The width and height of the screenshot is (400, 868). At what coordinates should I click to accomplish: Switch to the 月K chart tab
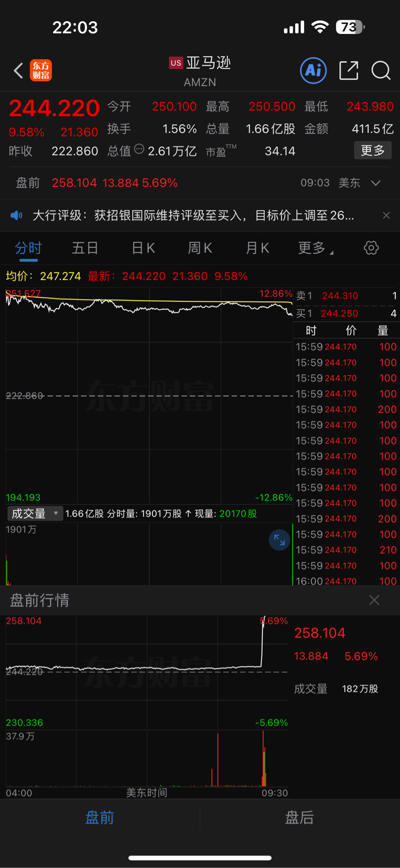pos(257,248)
